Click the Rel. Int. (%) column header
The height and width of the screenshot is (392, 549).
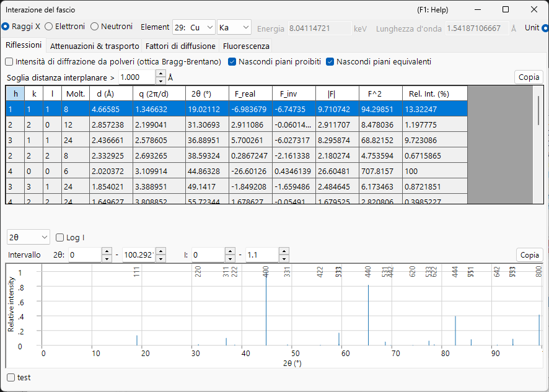[x=435, y=94]
